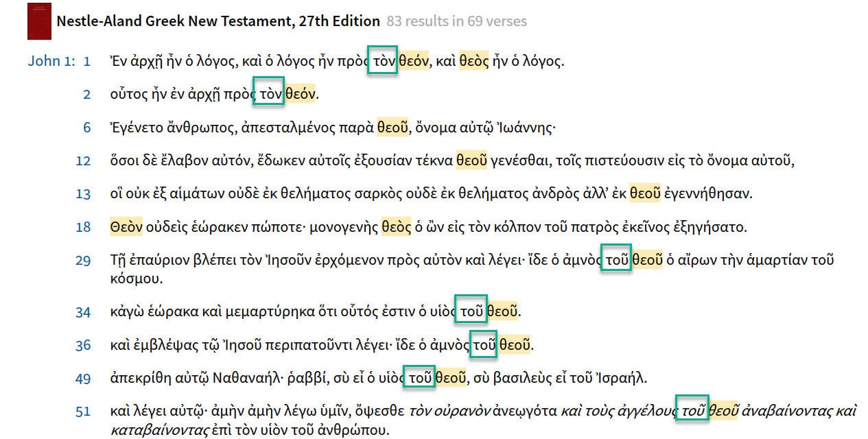Jump to verse 34 reference number
The height and width of the screenshot is (439, 868).
coord(83,312)
